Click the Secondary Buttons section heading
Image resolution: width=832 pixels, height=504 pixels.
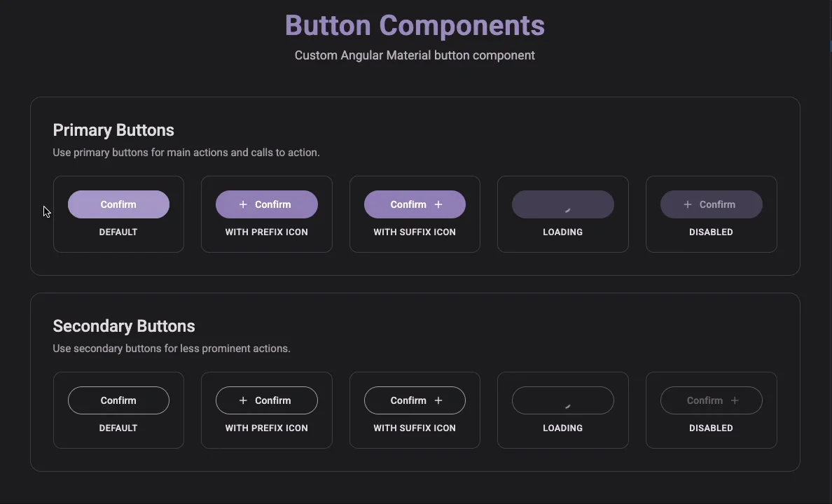click(x=124, y=326)
